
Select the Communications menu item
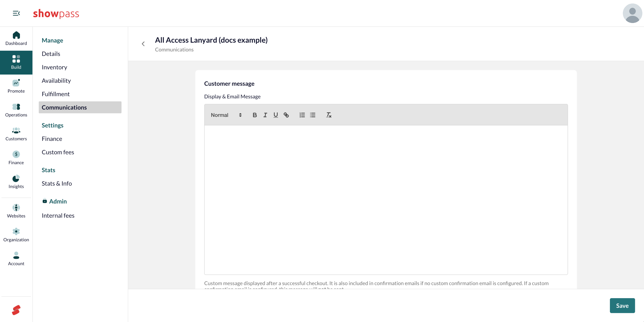pos(80,107)
